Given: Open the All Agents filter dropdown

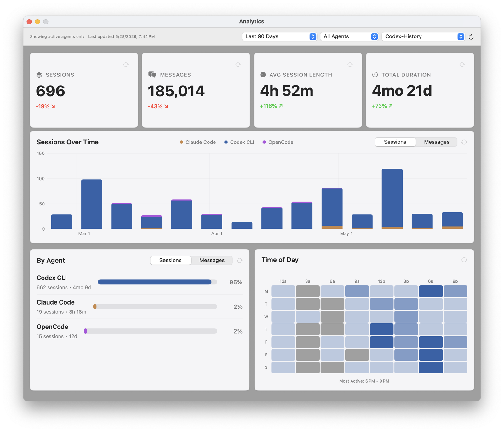Looking at the screenshot, I should (349, 36).
